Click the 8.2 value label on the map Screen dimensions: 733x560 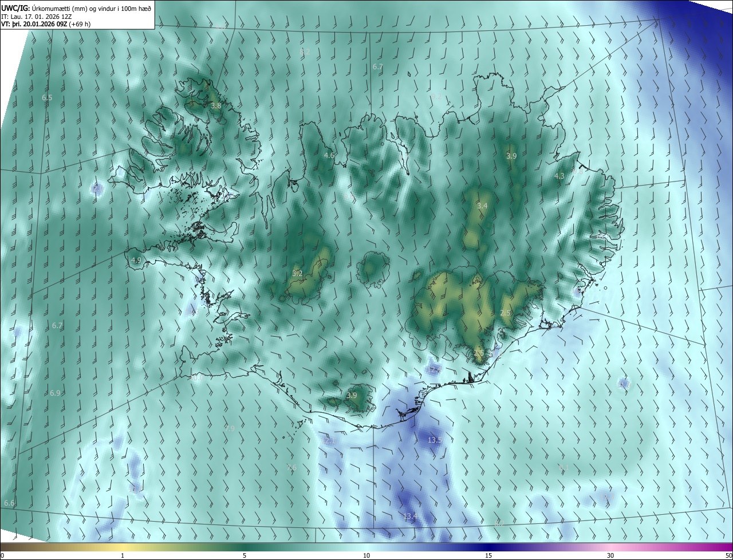click(305, 52)
